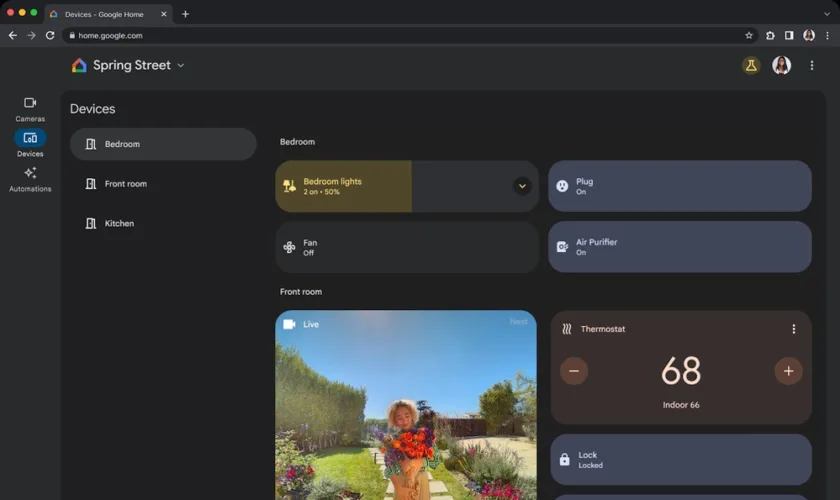This screenshot has height=500, width=840.
Task: Reload the home.google.com page
Action: point(50,35)
